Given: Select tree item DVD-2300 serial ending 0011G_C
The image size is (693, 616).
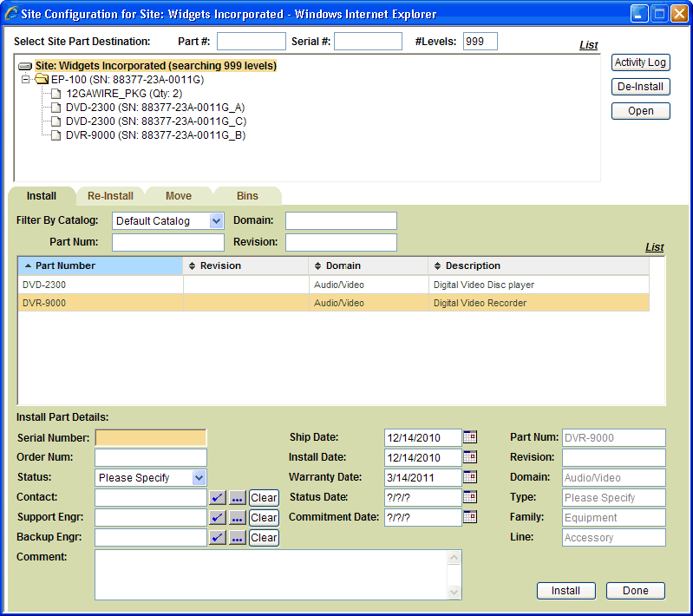Looking at the screenshot, I should click(x=156, y=121).
